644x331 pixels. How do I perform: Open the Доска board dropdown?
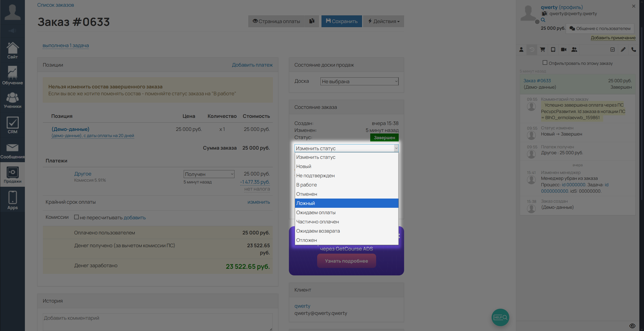point(359,81)
